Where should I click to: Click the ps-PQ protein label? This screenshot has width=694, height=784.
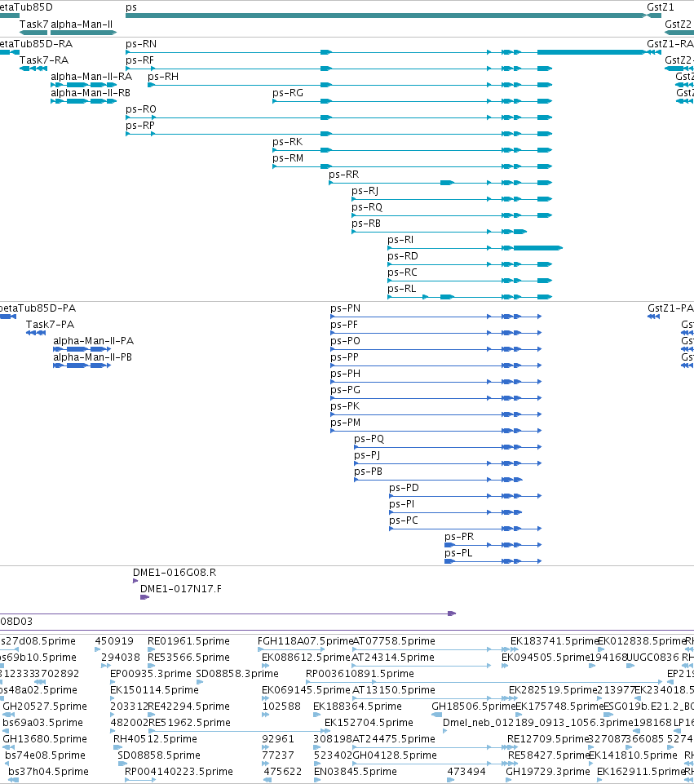pyautogui.click(x=369, y=439)
